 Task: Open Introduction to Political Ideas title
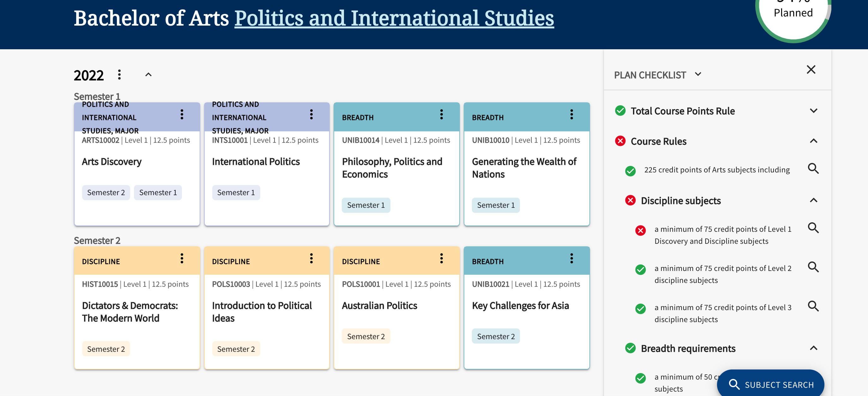click(262, 312)
